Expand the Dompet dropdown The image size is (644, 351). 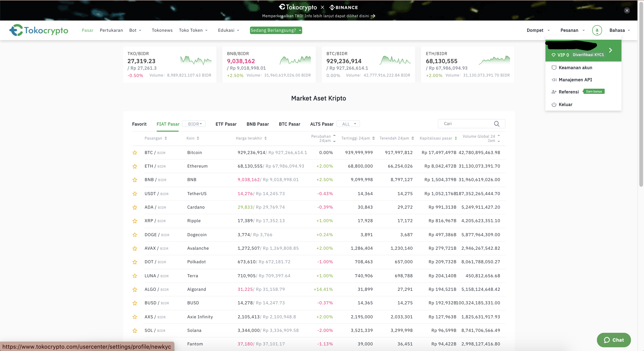[x=538, y=30]
